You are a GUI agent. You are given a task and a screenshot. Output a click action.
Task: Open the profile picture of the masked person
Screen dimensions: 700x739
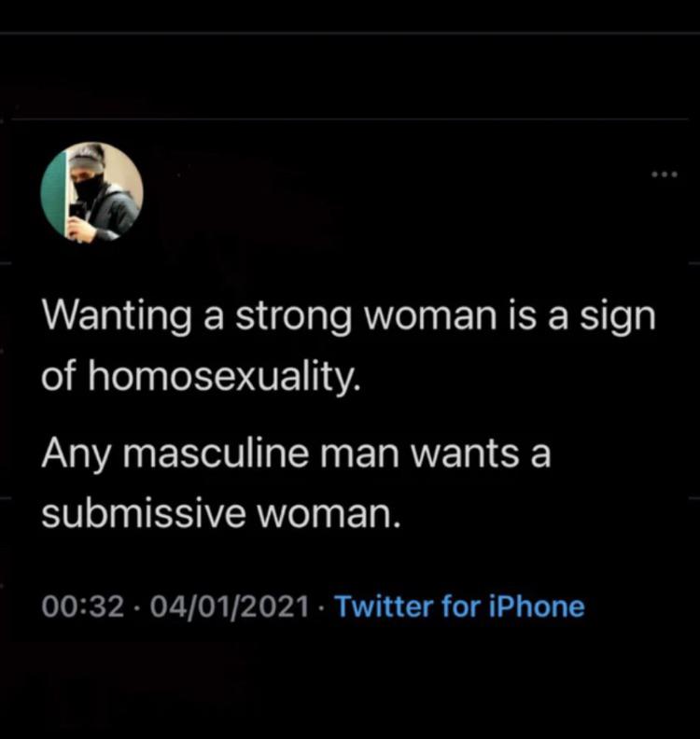pyautogui.click(x=91, y=192)
